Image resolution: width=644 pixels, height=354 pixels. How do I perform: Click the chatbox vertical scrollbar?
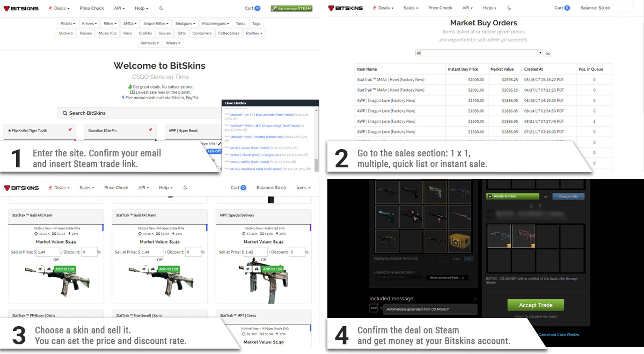pos(317,139)
